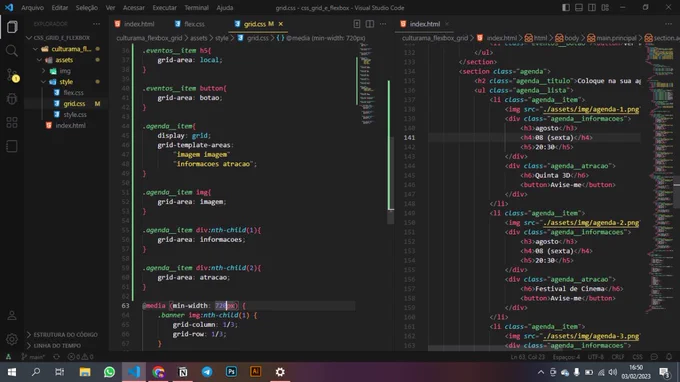The height and width of the screenshot is (382, 680).
Task: Open style.css from the explorer tree
Action: [75, 114]
